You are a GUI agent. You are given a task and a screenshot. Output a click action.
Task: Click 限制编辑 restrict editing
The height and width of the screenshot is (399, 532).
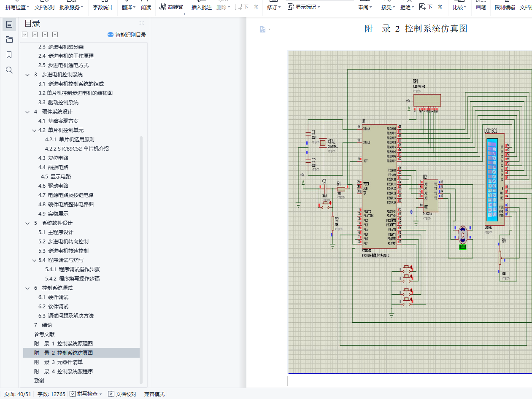point(505,7)
